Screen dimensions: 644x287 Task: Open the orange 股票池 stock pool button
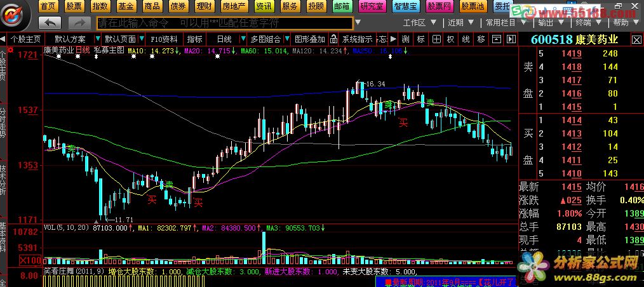click(x=473, y=6)
